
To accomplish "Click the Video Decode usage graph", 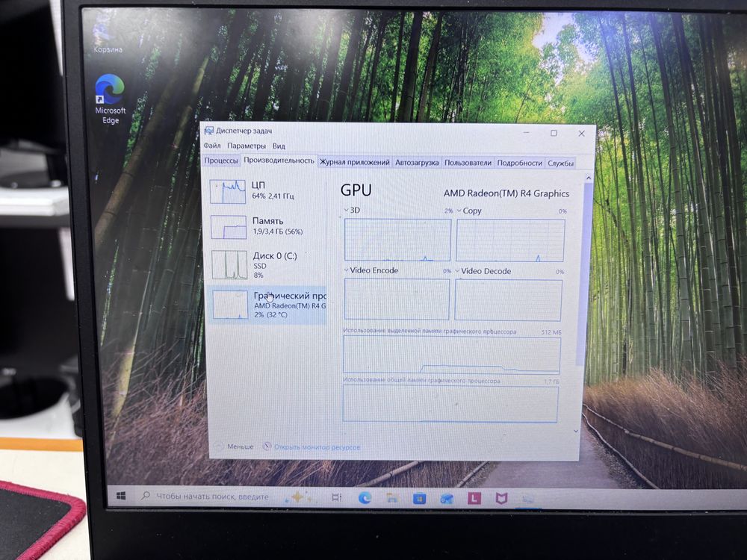I will (508, 300).
